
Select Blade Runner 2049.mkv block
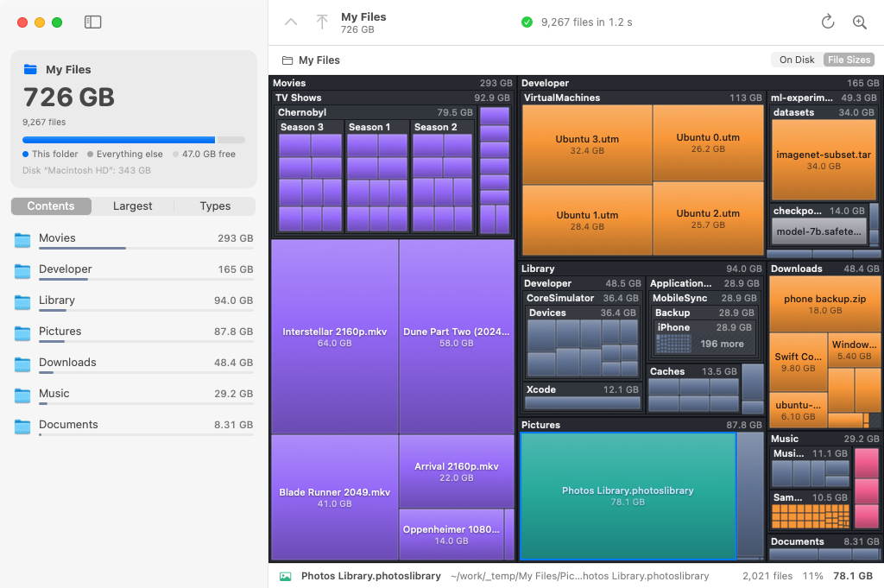(335, 497)
